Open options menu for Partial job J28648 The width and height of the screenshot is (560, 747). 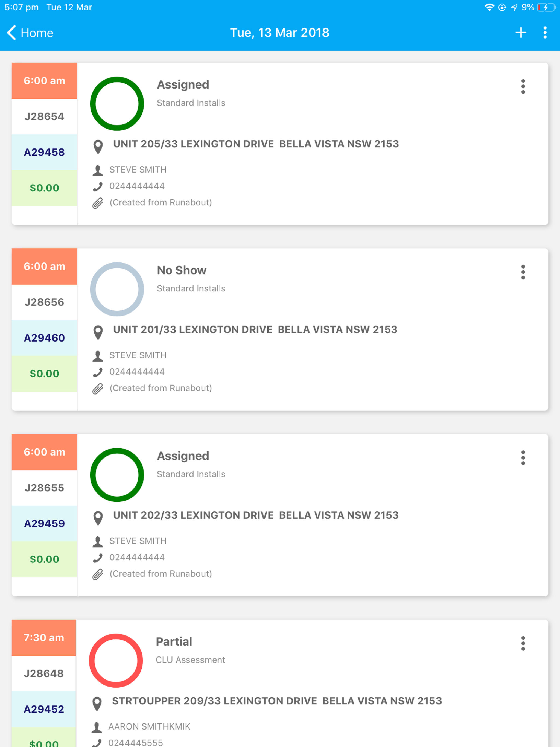(x=523, y=644)
